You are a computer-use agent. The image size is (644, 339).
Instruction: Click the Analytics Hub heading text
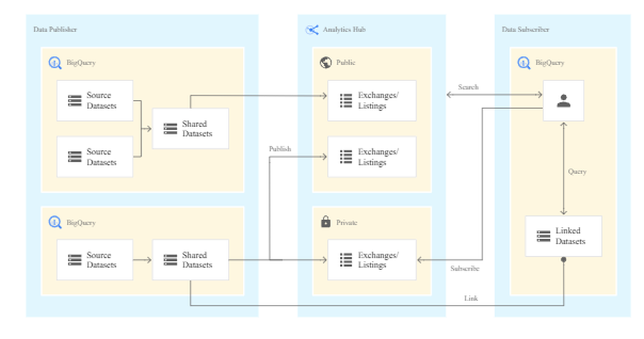(x=344, y=30)
